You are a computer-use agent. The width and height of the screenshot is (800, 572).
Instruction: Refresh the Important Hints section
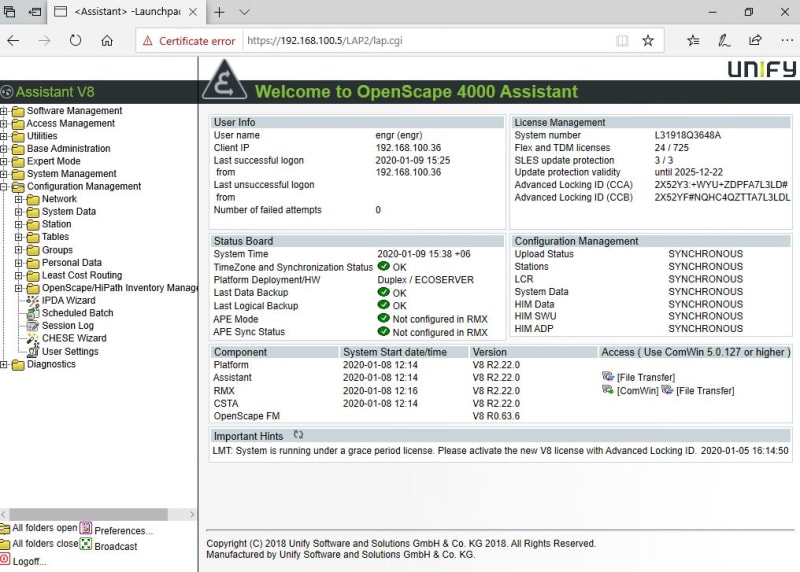click(x=298, y=435)
